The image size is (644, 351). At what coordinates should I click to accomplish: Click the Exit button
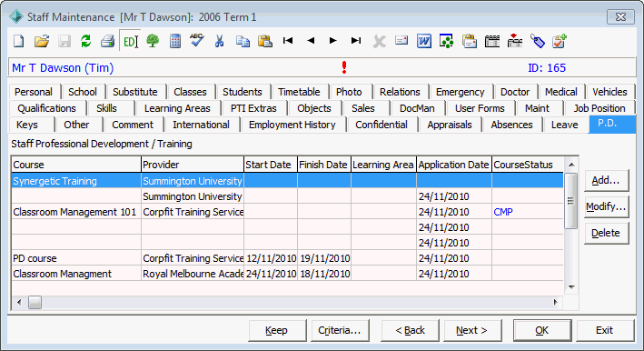click(x=605, y=330)
